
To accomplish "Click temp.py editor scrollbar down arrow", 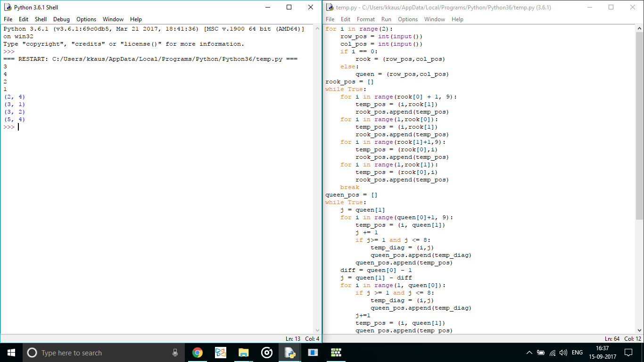I will click(640, 330).
